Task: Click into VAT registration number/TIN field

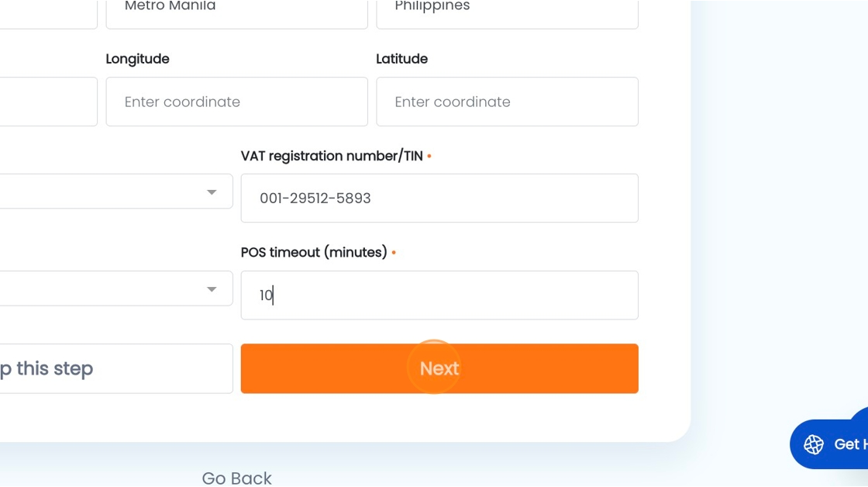Action: pos(439,199)
